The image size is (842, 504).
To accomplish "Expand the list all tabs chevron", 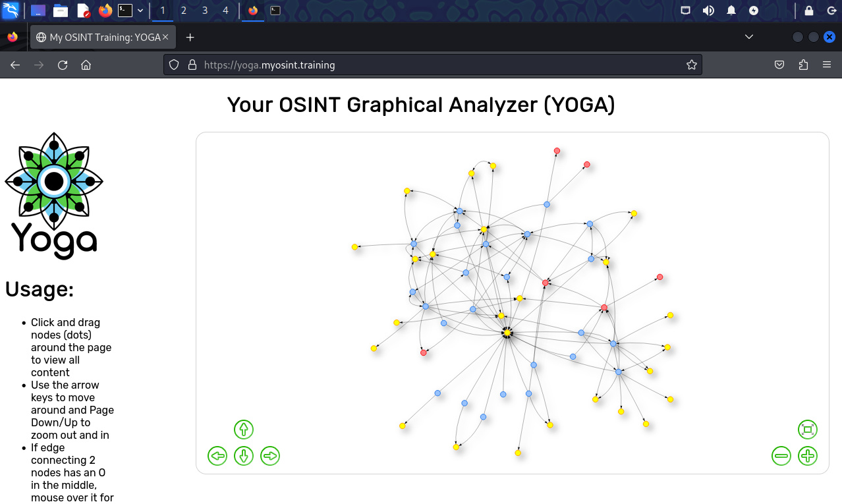I will tap(749, 38).
